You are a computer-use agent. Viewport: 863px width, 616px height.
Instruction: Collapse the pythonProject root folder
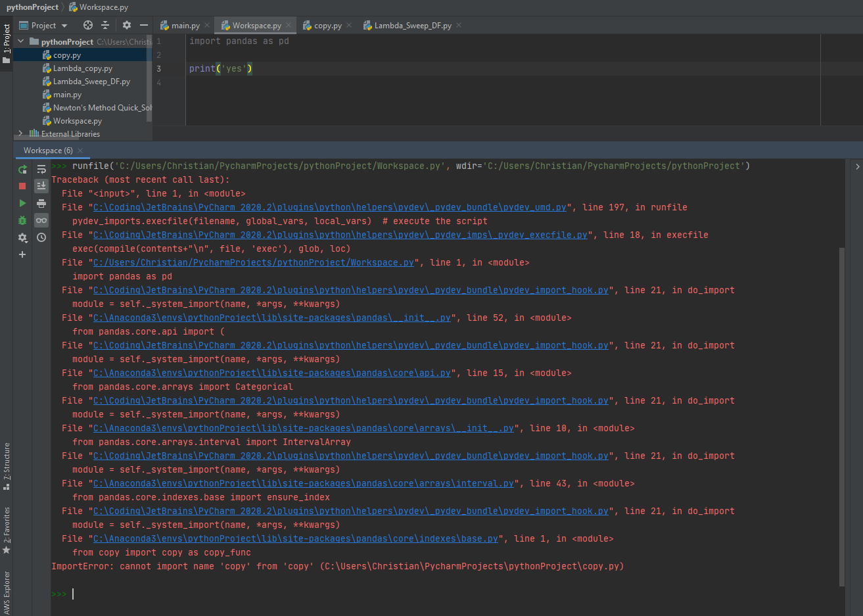coord(21,41)
